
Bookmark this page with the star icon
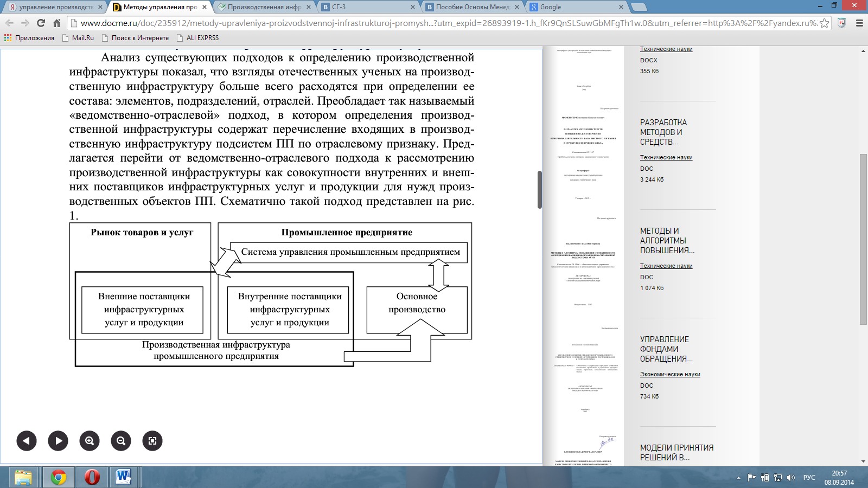tap(824, 23)
